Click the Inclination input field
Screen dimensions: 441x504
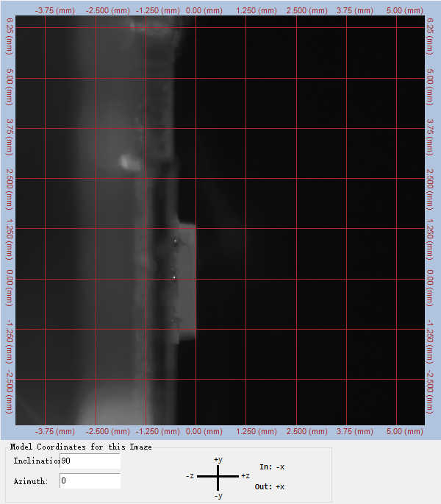(x=90, y=461)
